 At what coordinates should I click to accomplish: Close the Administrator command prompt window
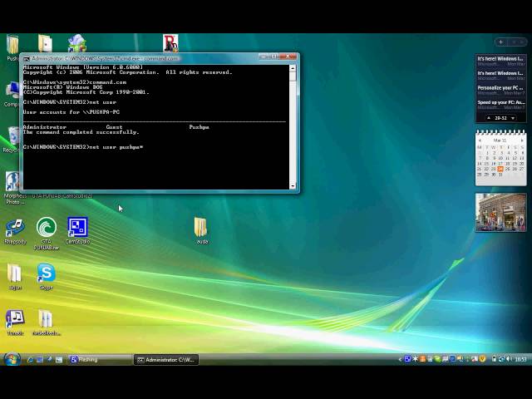point(288,57)
